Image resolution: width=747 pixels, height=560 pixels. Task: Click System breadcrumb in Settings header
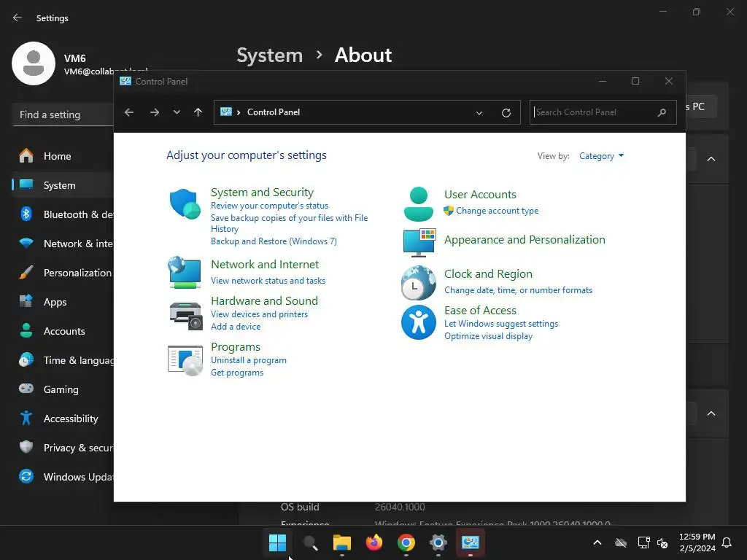(270, 55)
